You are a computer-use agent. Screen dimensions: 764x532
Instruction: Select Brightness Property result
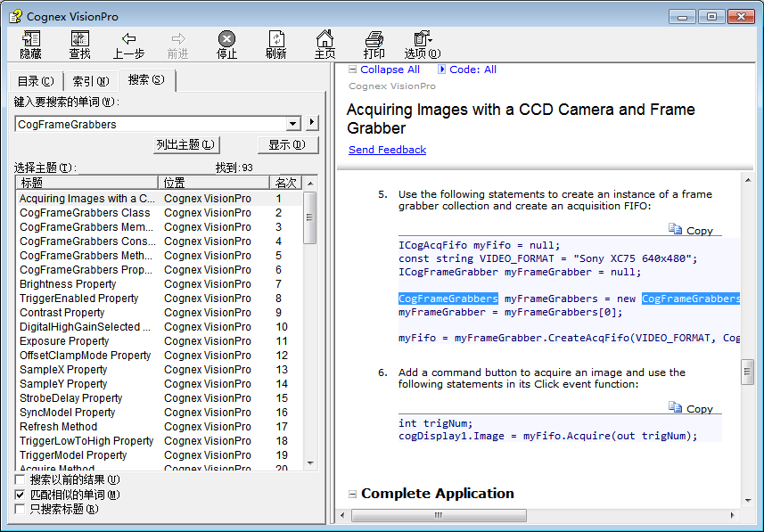[x=159, y=284]
